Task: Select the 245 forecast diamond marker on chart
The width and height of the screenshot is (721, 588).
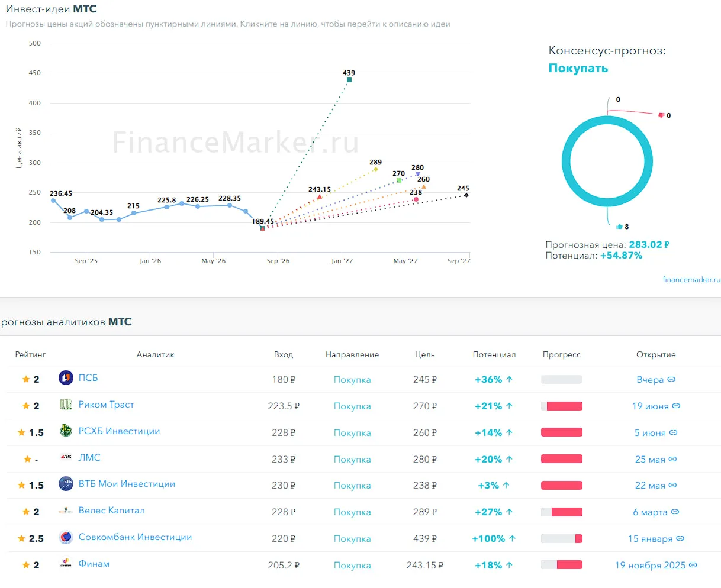Action: pos(466,195)
